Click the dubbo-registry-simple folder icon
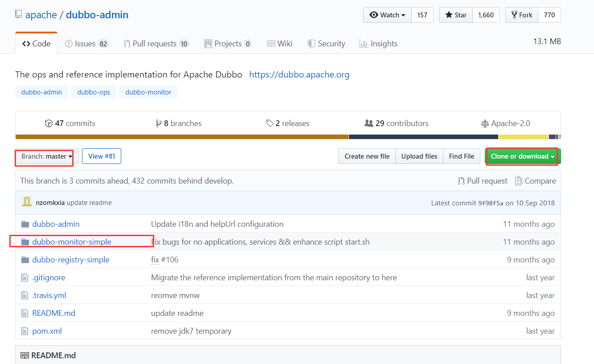Screen dimensions: 594x364 25,260
